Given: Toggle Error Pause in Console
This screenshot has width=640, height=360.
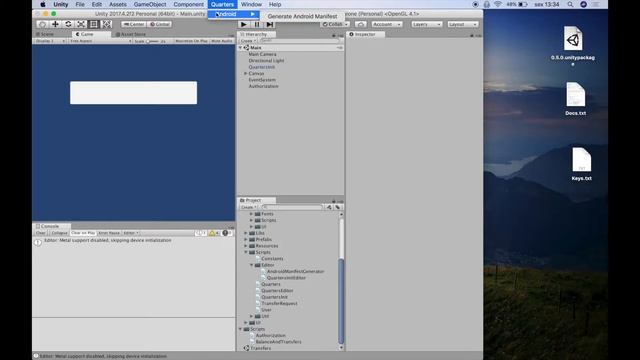Looking at the screenshot, I should pyautogui.click(x=109, y=233).
